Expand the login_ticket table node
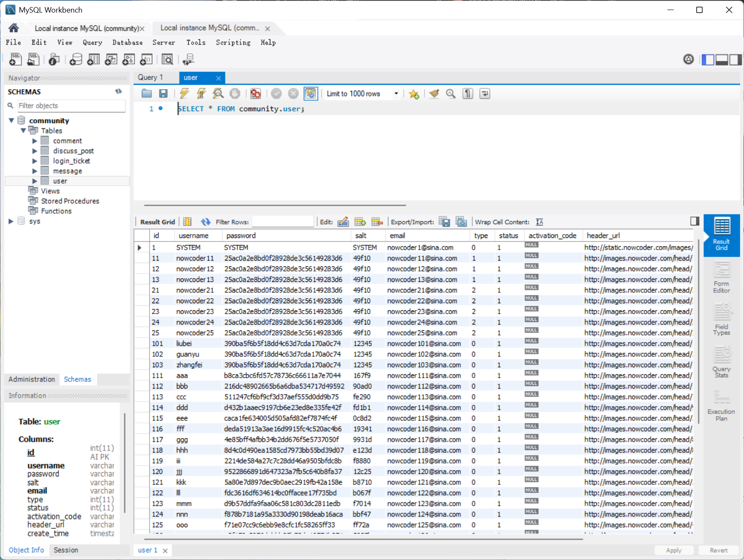 35,161
